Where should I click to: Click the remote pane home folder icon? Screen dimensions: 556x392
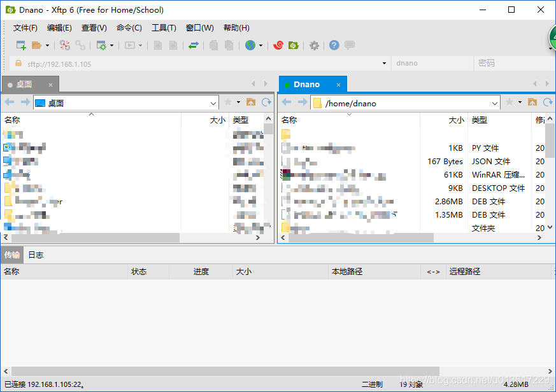click(x=532, y=102)
